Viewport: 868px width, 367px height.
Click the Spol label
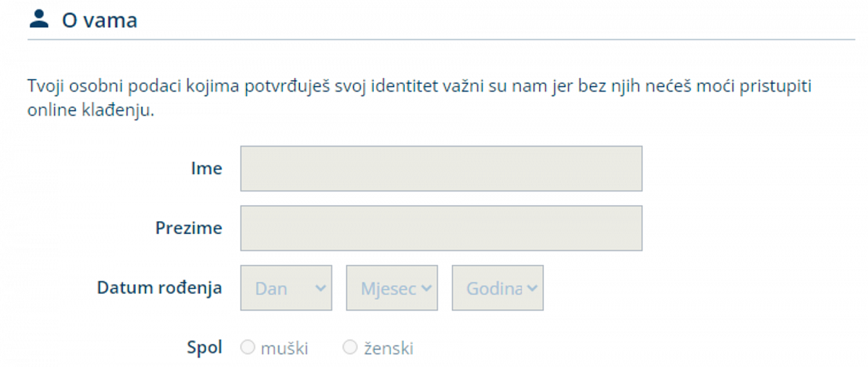pos(203,347)
